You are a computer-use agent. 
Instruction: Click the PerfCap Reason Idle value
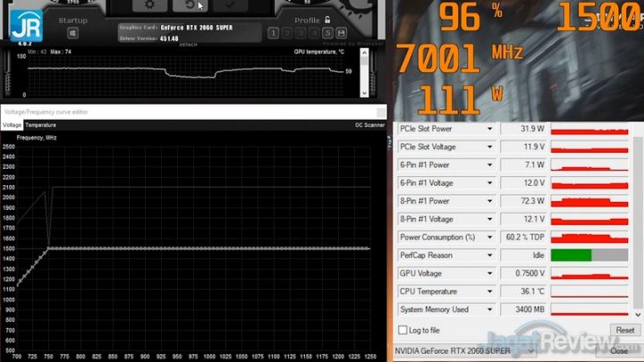pyautogui.click(x=523, y=256)
